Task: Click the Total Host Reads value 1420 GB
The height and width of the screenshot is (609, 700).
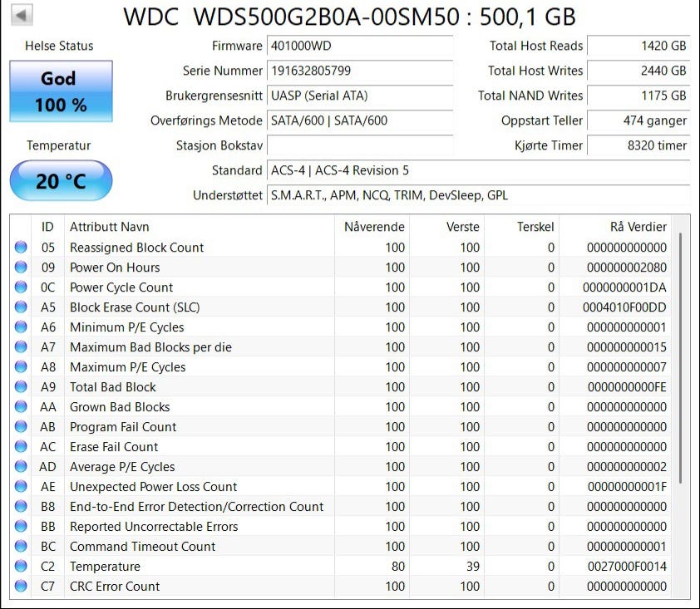Action: [638, 46]
